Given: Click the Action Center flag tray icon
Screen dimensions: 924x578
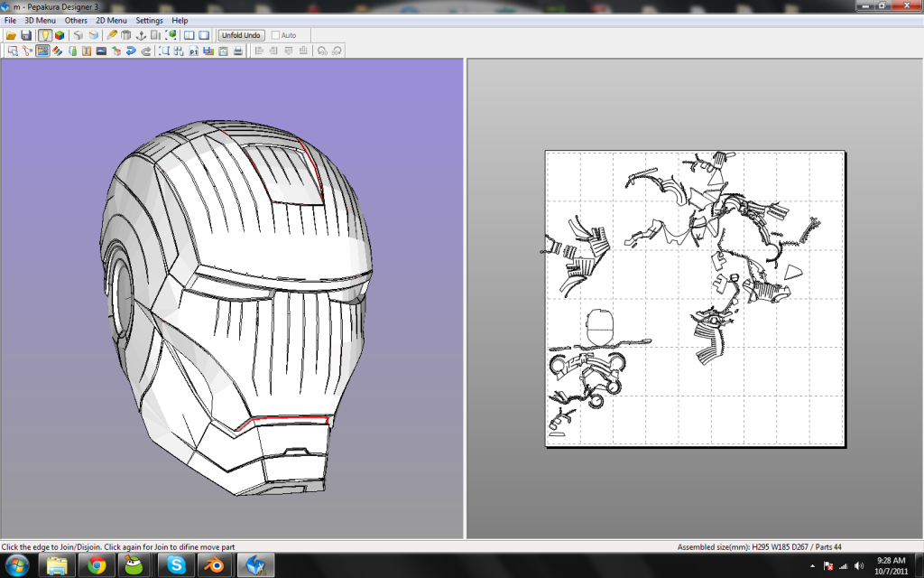Looking at the screenshot, I should pyautogui.click(x=827, y=566).
